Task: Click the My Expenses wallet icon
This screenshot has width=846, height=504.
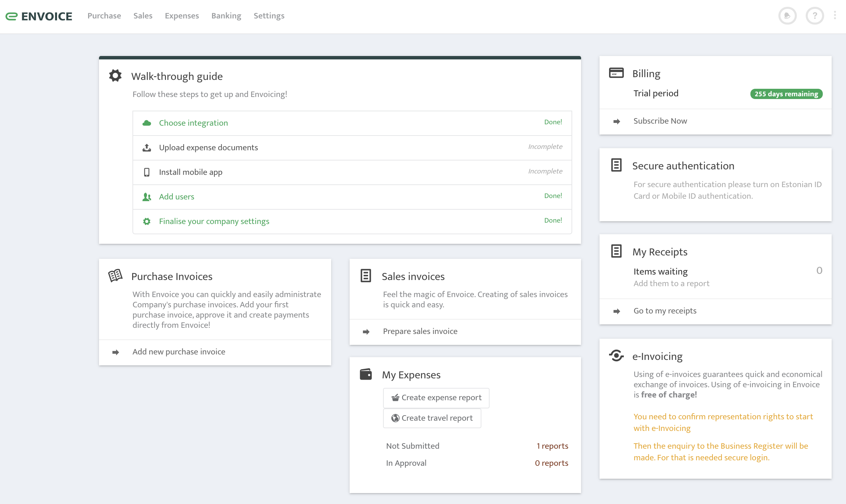Action: pyautogui.click(x=366, y=374)
